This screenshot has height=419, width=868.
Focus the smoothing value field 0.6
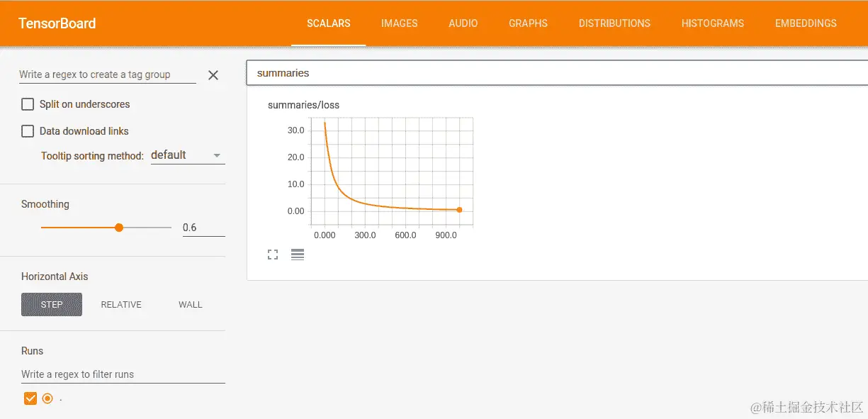204,228
